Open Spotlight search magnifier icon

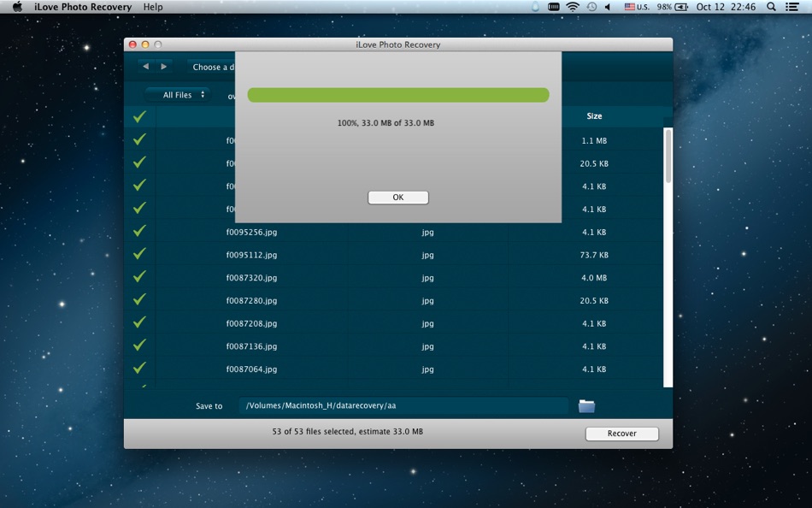771,7
